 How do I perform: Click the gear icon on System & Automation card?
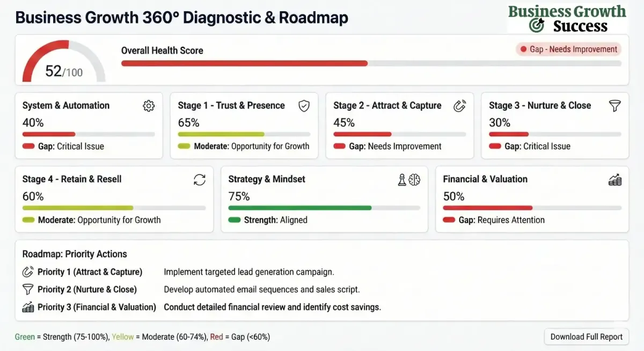(149, 106)
